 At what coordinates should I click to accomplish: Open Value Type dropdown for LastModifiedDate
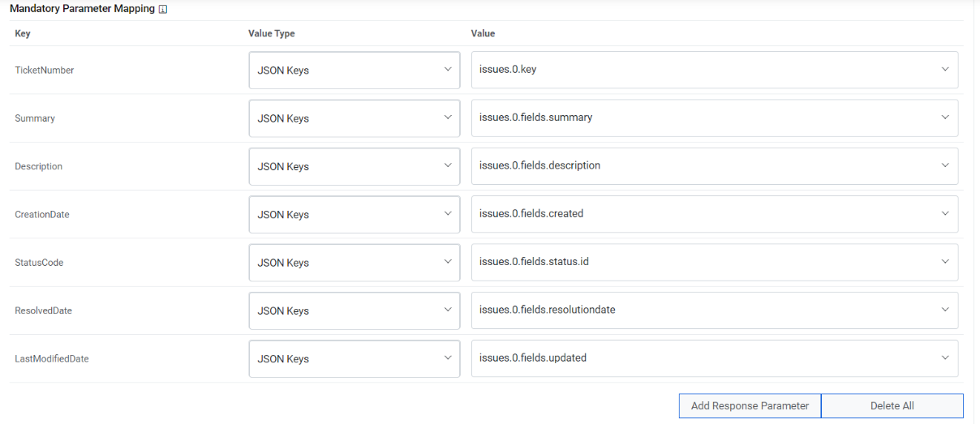354,358
